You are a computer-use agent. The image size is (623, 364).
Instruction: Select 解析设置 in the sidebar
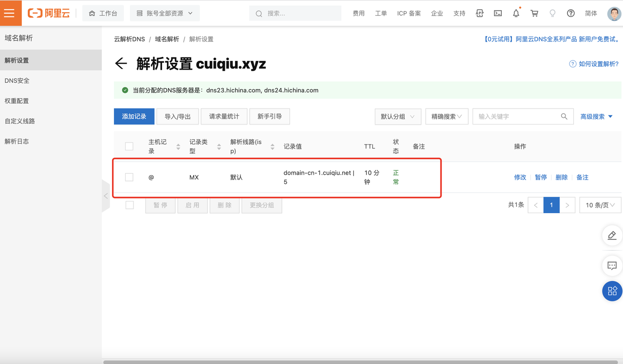coord(51,60)
